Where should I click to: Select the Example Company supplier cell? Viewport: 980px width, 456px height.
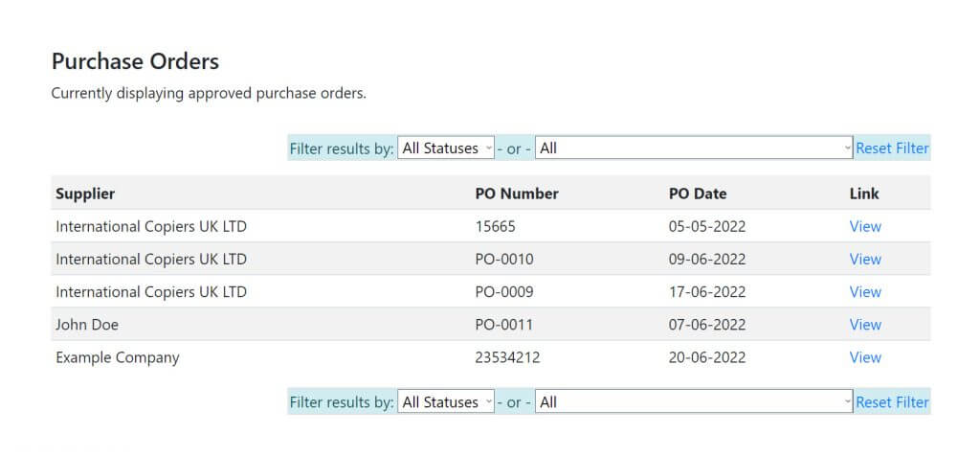point(118,357)
